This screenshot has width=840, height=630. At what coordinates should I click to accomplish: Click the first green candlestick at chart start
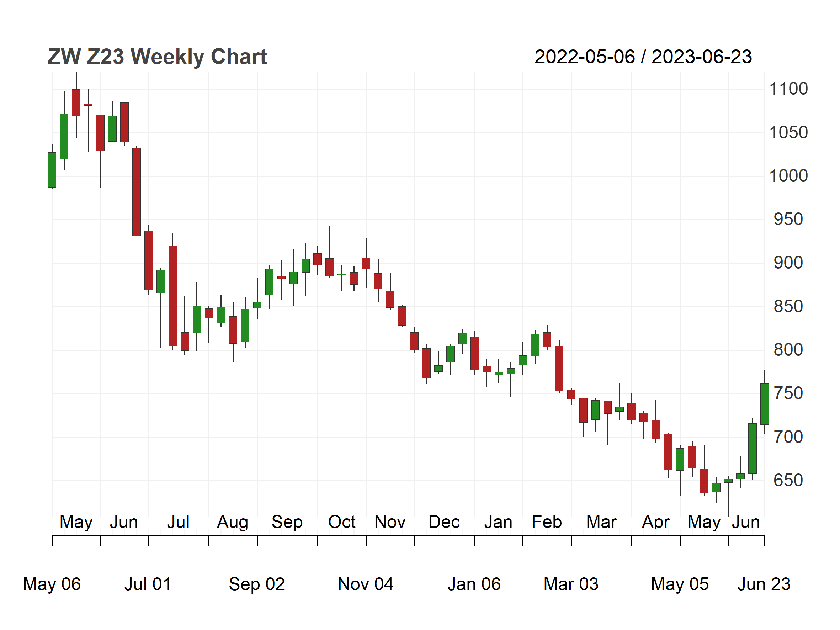point(52,170)
